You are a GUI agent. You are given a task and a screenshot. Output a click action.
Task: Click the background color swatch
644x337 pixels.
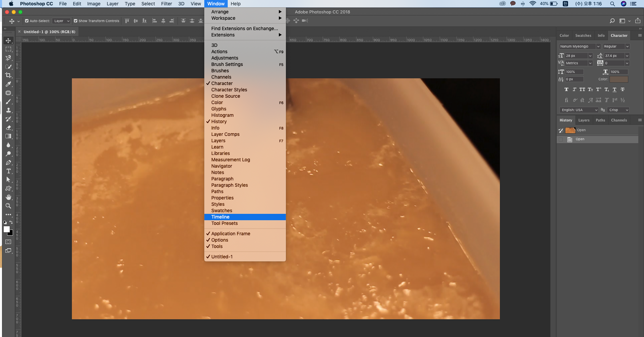(11, 234)
